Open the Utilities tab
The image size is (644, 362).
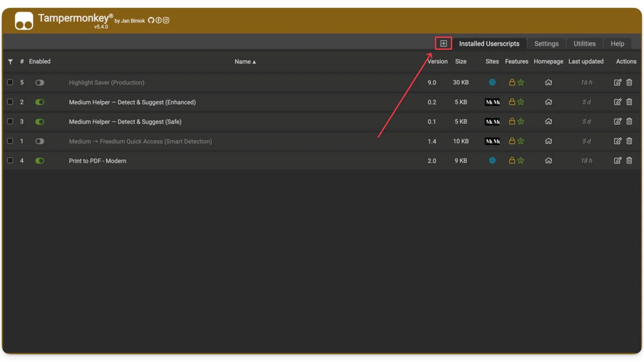click(x=584, y=44)
